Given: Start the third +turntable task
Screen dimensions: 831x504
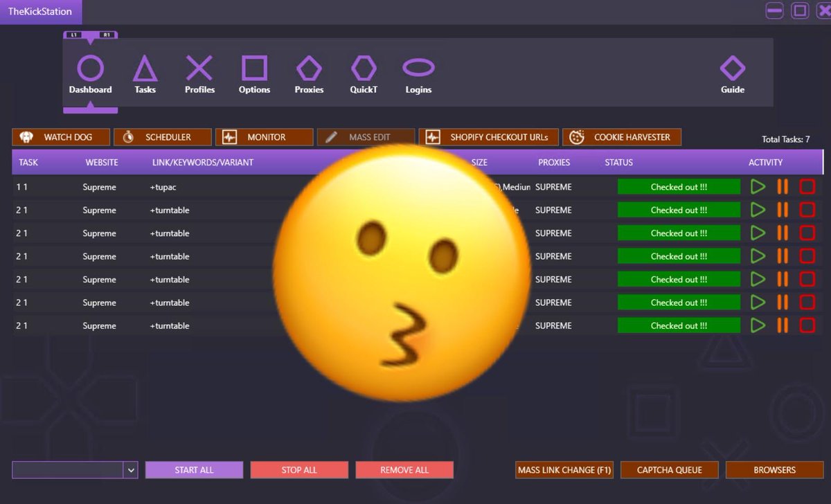Looking at the screenshot, I should click(x=758, y=256).
